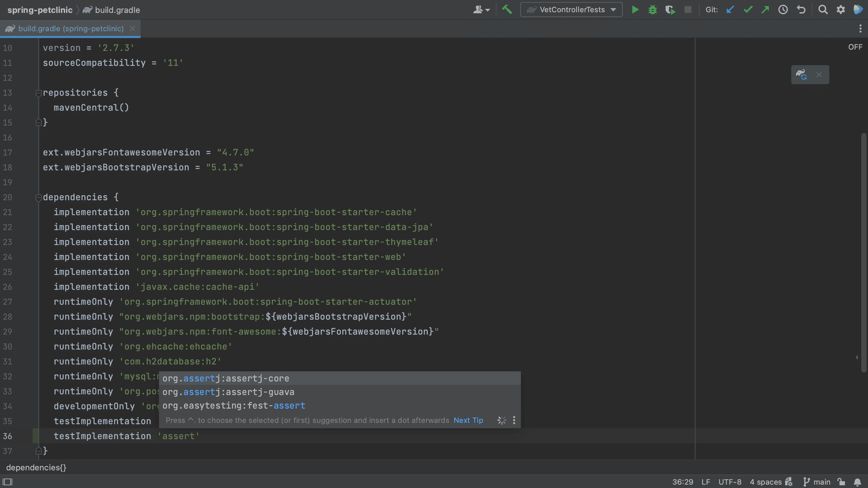This screenshot has height=488, width=868.
Task: Select org.assertj:assertj-core suggestion
Action: 340,378
